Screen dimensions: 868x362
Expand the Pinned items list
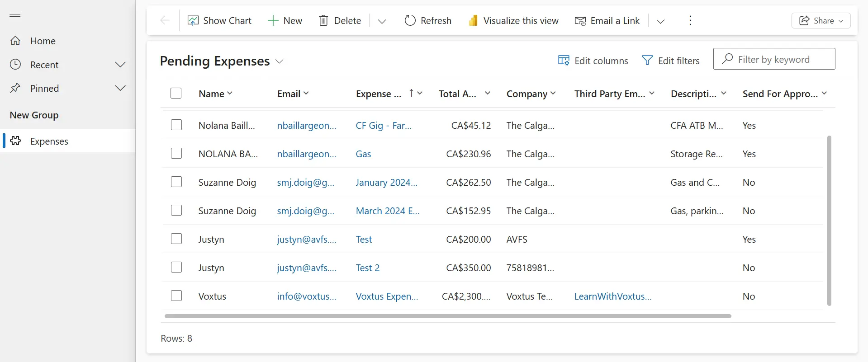(x=120, y=88)
